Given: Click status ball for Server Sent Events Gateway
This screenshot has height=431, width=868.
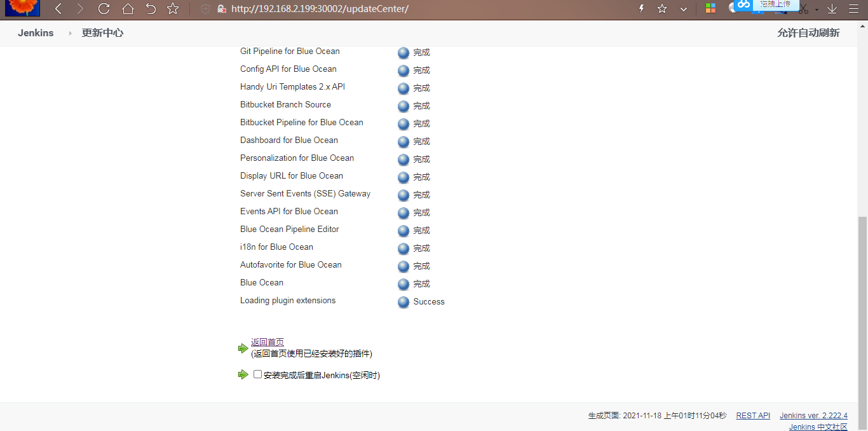Looking at the screenshot, I should point(403,195).
